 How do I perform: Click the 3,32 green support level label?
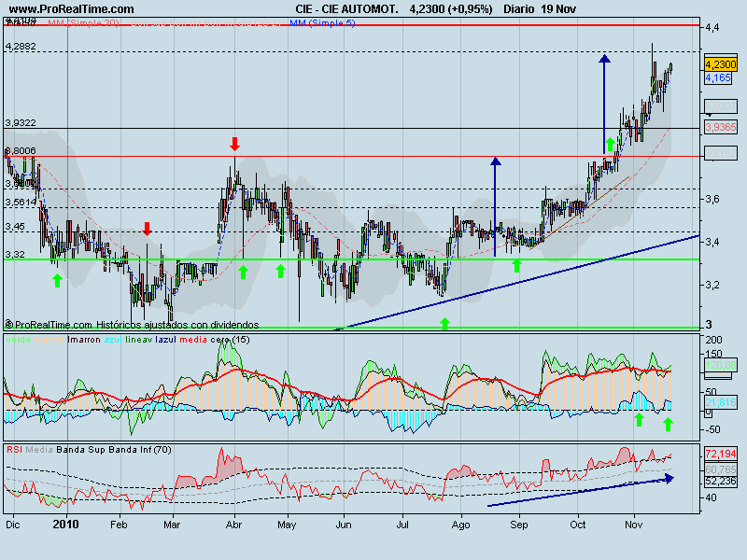[x=15, y=255]
